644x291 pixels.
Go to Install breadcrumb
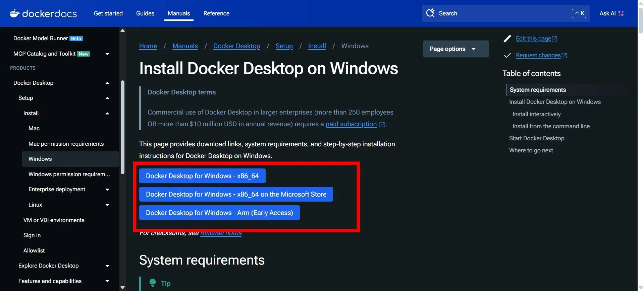[317, 46]
